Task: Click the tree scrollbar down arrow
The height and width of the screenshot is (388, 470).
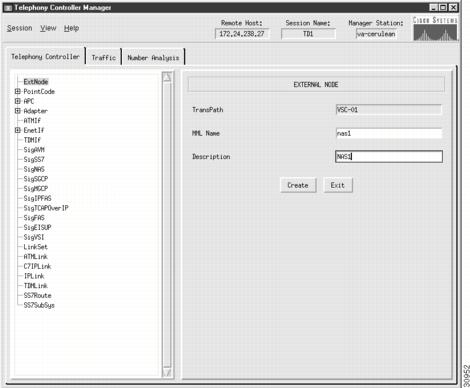Action: pos(167,372)
